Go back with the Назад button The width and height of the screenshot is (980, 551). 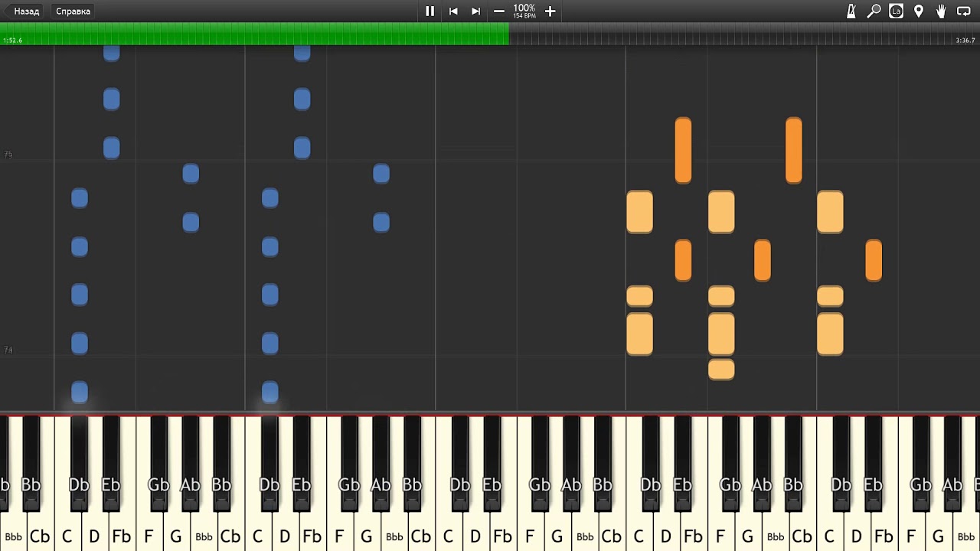23,11
